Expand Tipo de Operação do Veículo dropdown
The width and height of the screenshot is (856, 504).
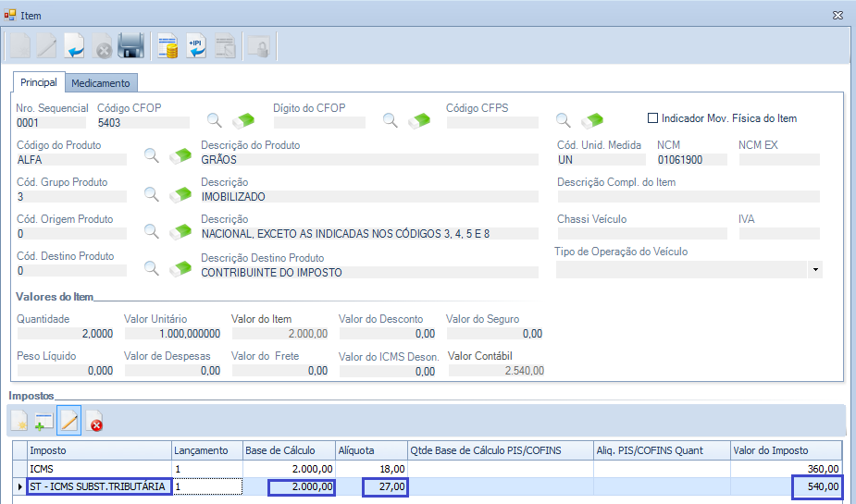(x=815, y=270)
